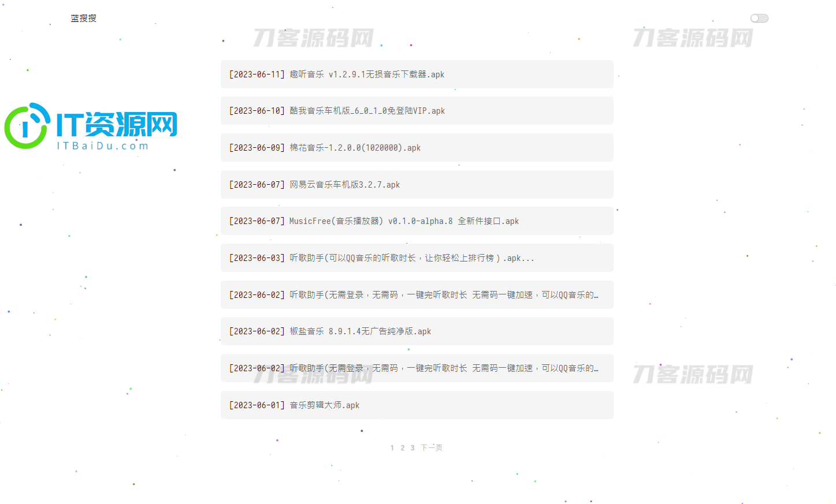This screenshot has height=504, width=836.
Task: Open 棉花音乐-1.2.0.0(1020000).apk entry
Action: (417, 148)
